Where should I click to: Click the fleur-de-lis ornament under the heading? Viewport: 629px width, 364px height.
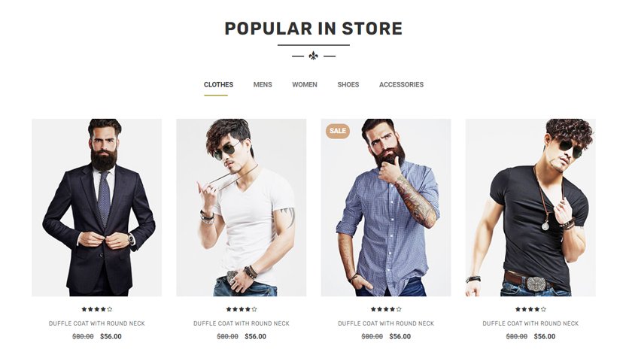(x=313, y=56)
